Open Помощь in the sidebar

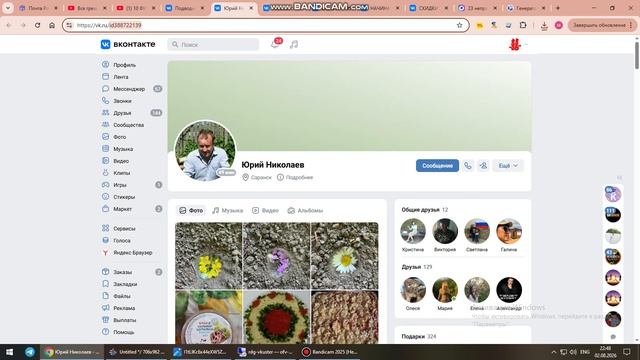click(x=123, y=332)
